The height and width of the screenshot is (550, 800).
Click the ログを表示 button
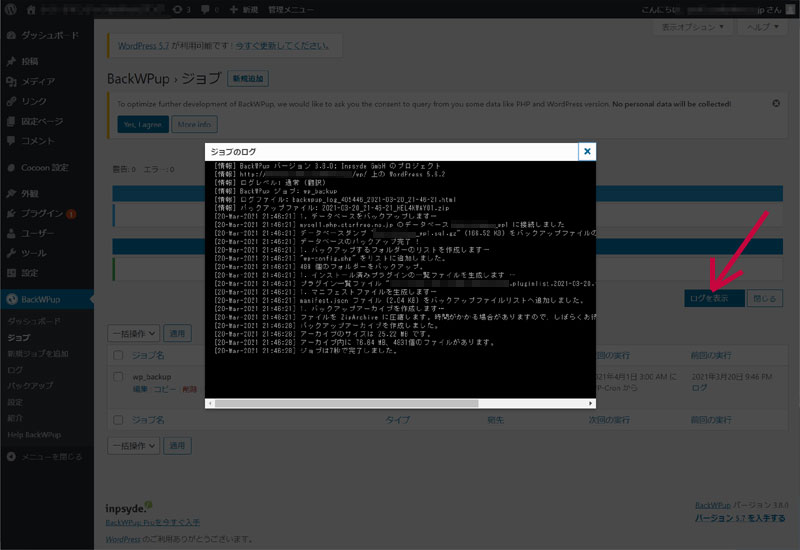pos(714,298)
